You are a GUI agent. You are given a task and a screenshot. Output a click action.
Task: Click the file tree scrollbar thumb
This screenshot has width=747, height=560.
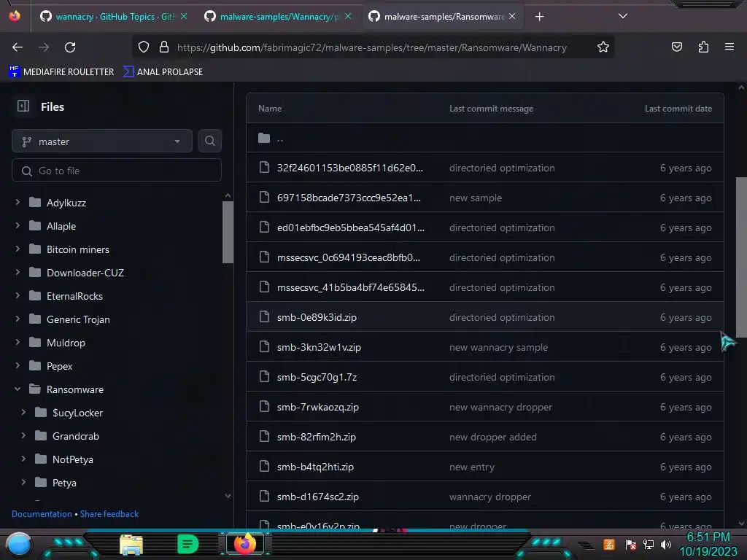[x=228, y=232]
